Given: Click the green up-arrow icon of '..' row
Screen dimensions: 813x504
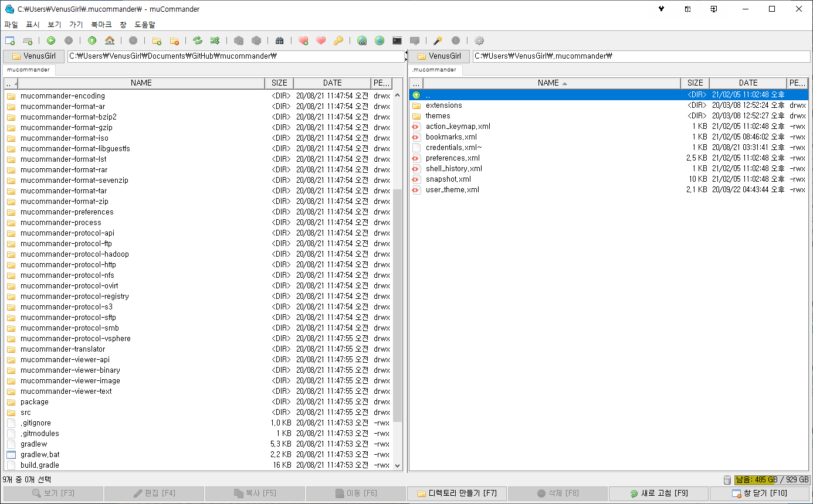Looking at the screenshot, I should (x=416, y=95).
